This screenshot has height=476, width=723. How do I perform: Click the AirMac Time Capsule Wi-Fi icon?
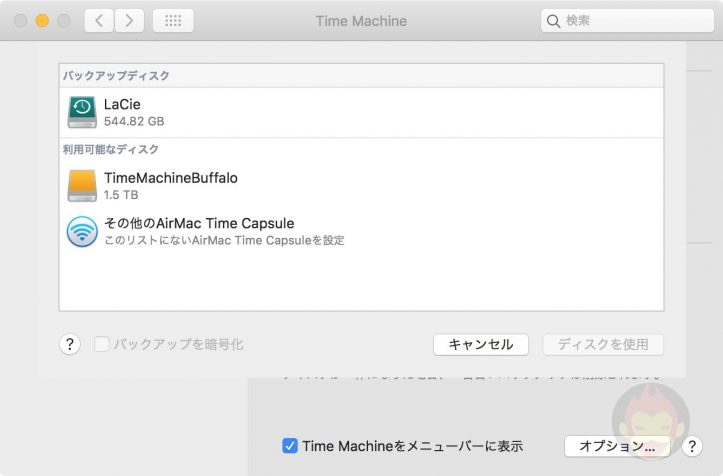[82, 232]
